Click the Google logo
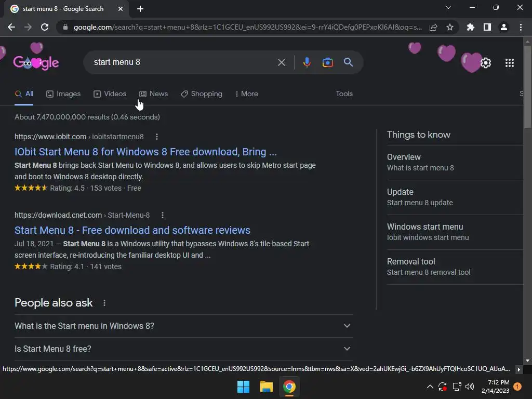This screenshot has height=399, width=532. click(x=36, y=62)
